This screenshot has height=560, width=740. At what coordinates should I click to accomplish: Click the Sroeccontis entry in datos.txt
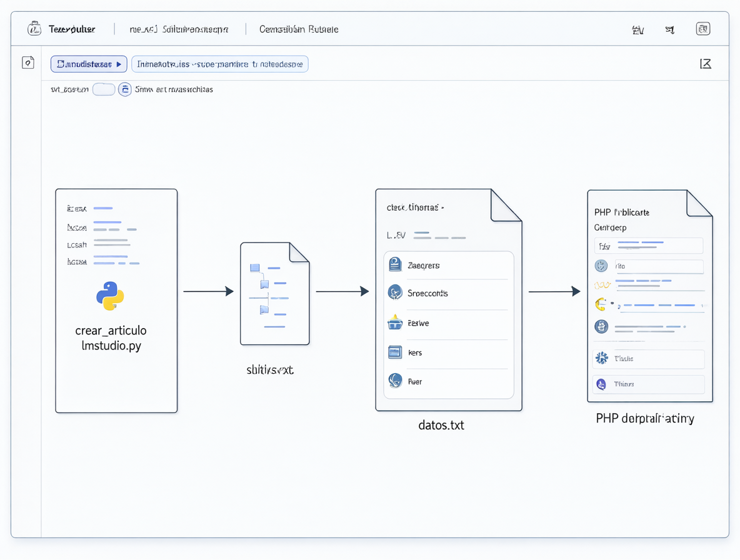[x=427, y=293]
